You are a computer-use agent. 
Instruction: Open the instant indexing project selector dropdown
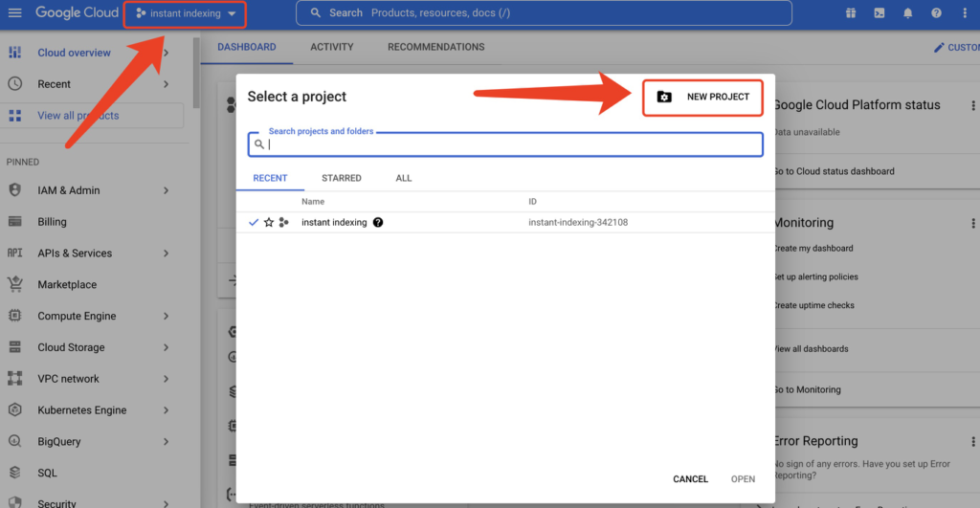[x=185, y=13]
